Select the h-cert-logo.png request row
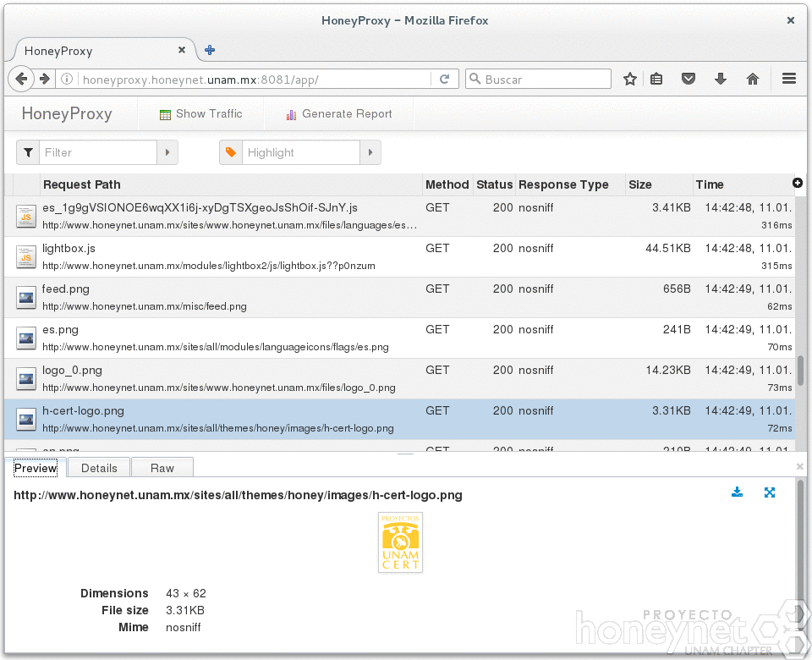812x660 pixels. coord(399,420)
